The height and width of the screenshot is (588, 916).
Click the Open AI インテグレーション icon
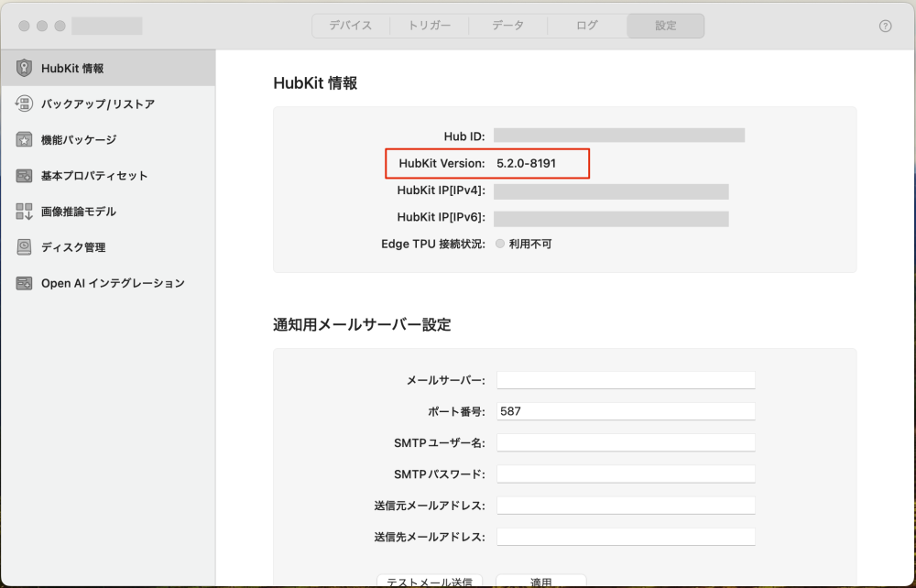click(24, 283)
